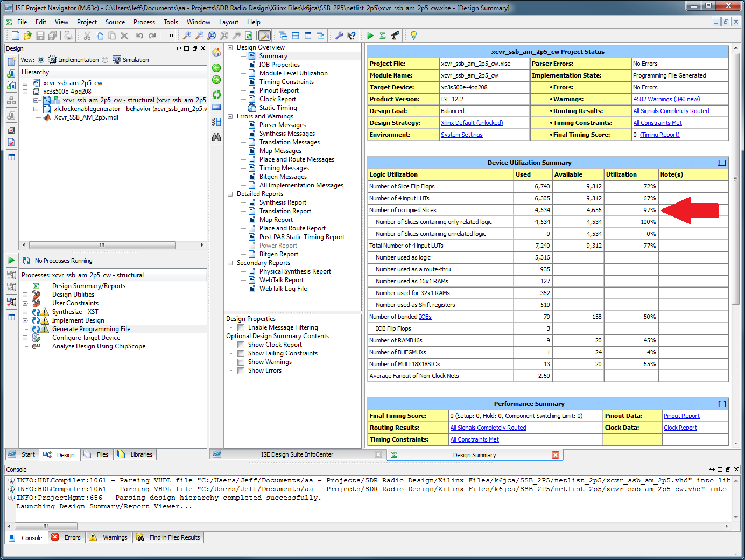The height and width of the screenshot is (560, 745).
Task: Open the Pinout Report link
Action: click(681, 416)
